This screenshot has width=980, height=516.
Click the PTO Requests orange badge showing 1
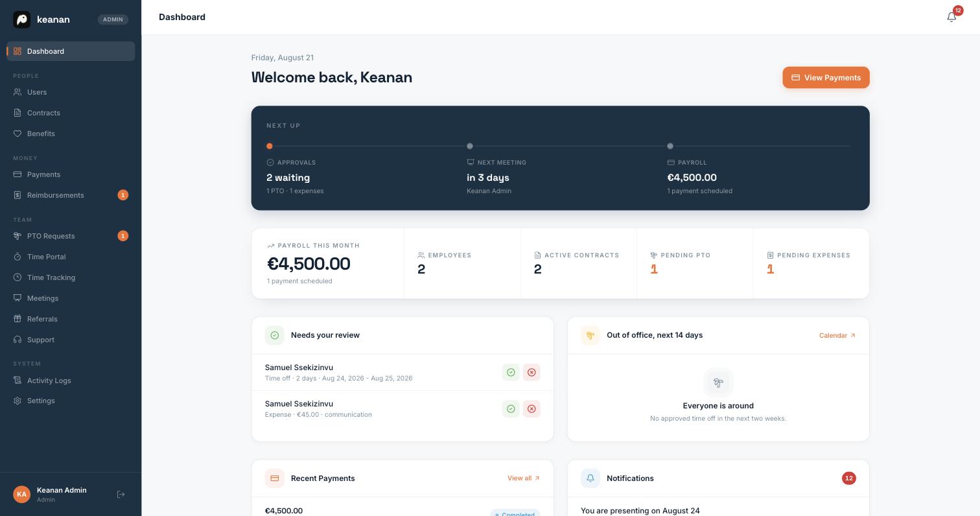(x=123, y=236)
